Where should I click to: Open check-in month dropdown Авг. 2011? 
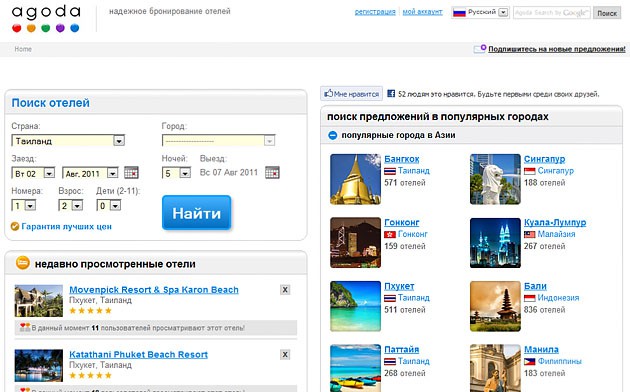point(90,174)
